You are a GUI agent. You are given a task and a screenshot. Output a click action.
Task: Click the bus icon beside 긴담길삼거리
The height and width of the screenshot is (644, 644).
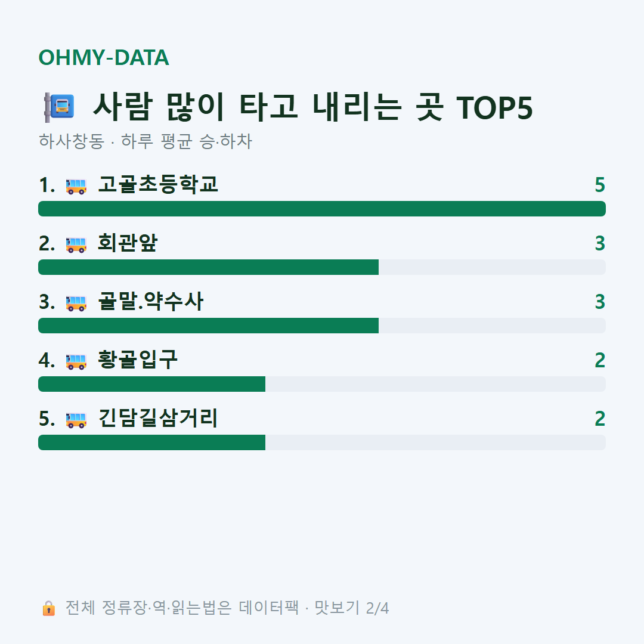76,420
